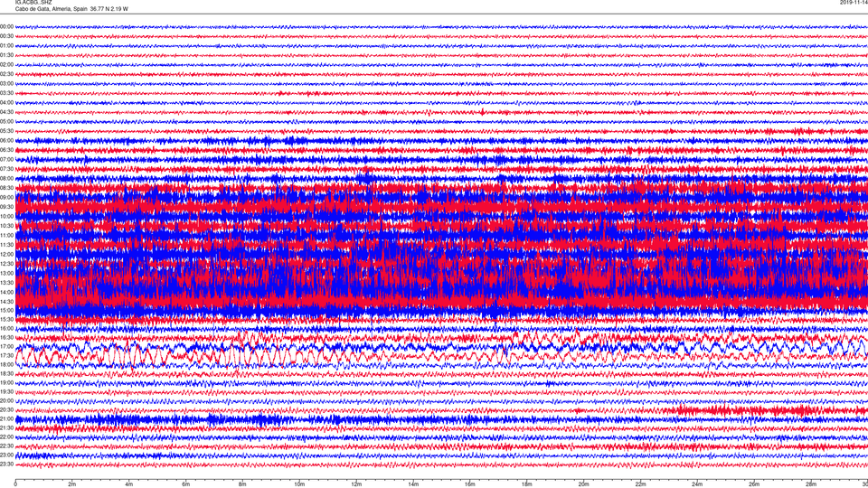The height and width of the screenshot is (488, 868).
Task: Select the 19:30 time row label
Action: click(6, 391)
